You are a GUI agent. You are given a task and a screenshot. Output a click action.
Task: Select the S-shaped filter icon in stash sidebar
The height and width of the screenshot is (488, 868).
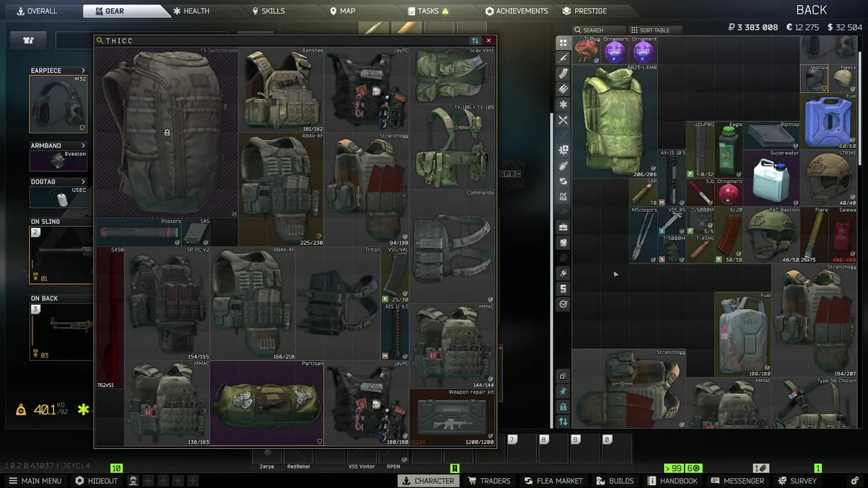pos(563,289)
